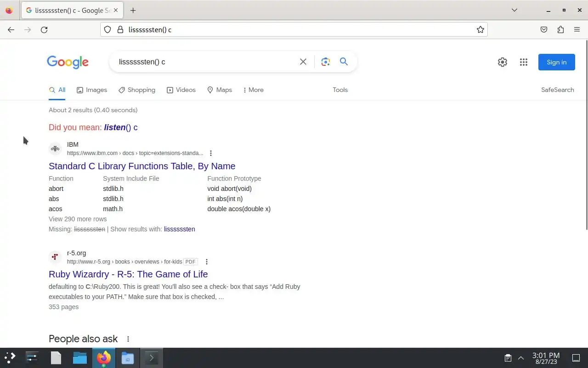The width and height of the screenshot is (588, 368).
Task: Select the All results tab
Action: [x=57, y=90]
